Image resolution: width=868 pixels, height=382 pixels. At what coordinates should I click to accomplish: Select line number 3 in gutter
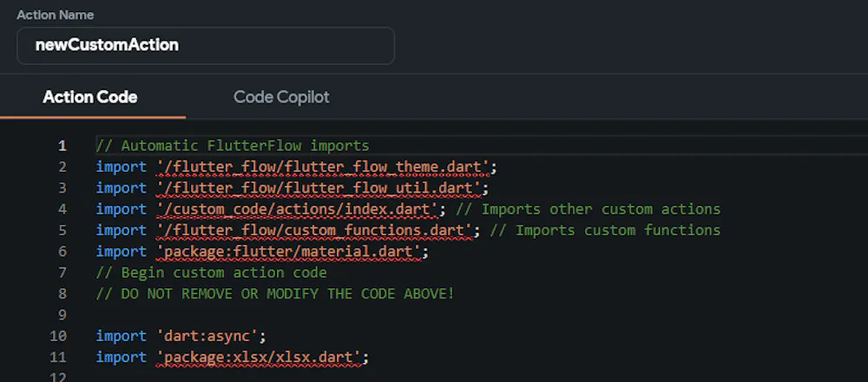(x=62, y=188)
